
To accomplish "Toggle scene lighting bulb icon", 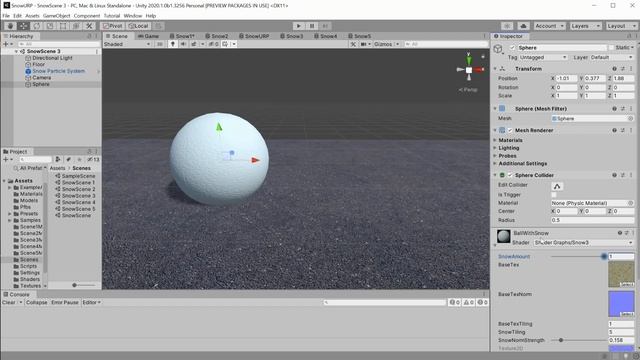I will point(173,44).
